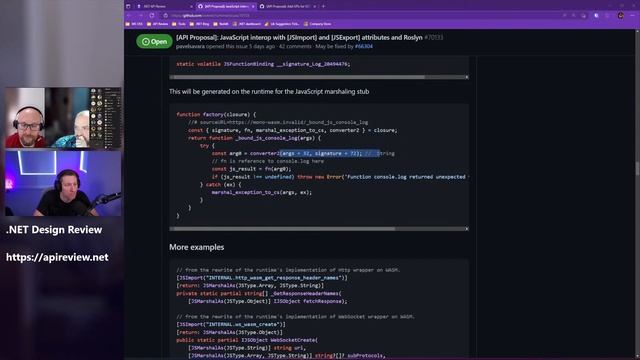Go forward in browser history
Viewport: 640px width, 360px height.
pos(140,16)
